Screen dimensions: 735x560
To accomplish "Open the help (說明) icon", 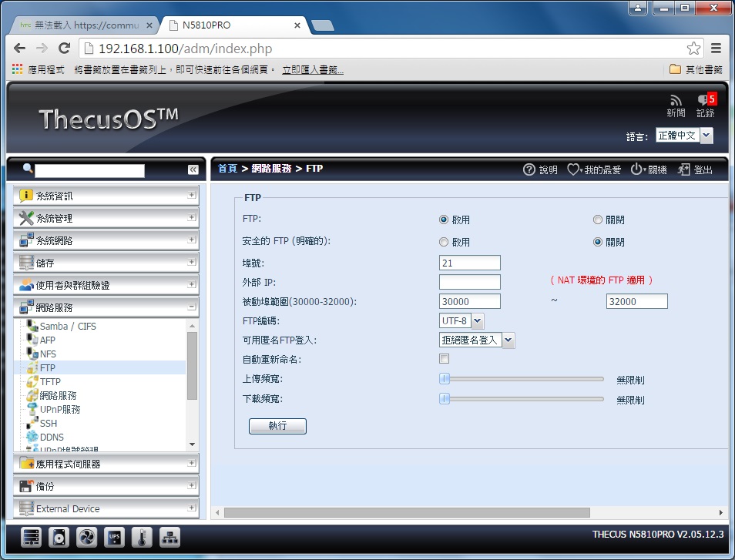I will tap(529, 169).
